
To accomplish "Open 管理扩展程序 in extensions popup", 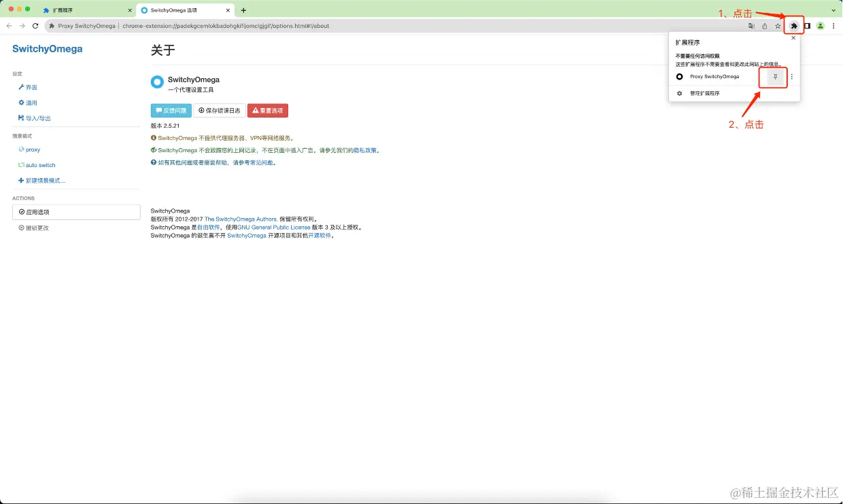I will [734, 93].
